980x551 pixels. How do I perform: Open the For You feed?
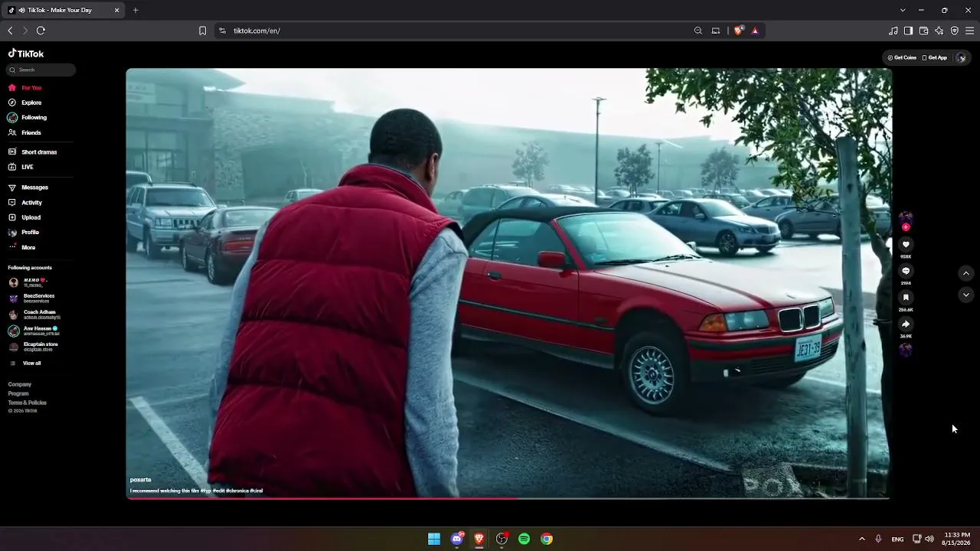24,88
